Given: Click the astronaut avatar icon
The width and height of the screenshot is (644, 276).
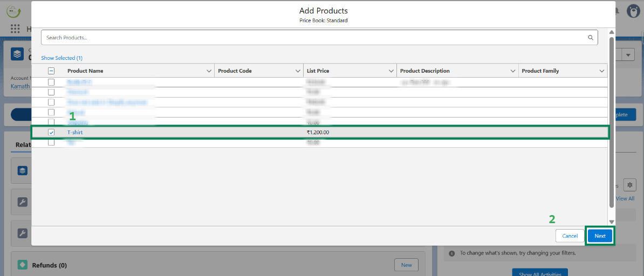Looking at the screenshot, I should pos(633,11).
